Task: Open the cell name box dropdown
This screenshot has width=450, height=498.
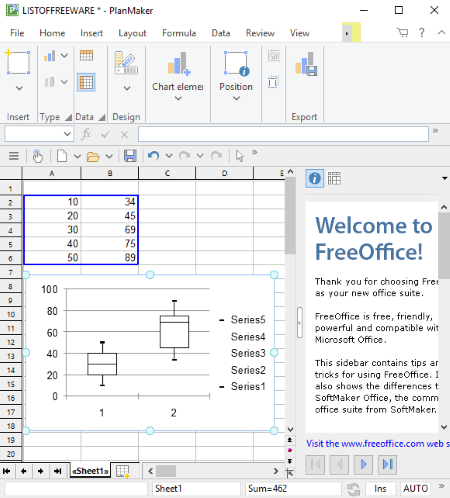Action: tap(67, 134)
